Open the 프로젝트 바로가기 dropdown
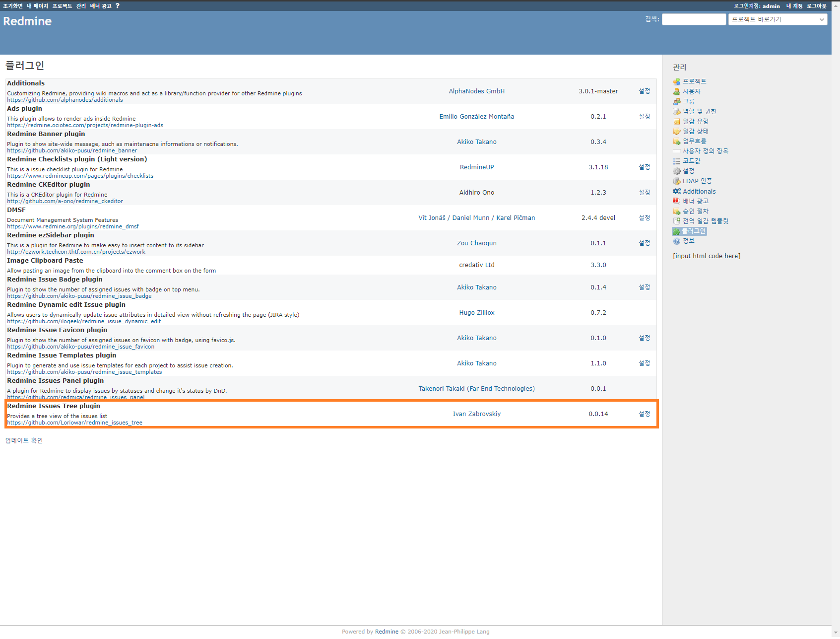840x639 pixels. (777, 19)
